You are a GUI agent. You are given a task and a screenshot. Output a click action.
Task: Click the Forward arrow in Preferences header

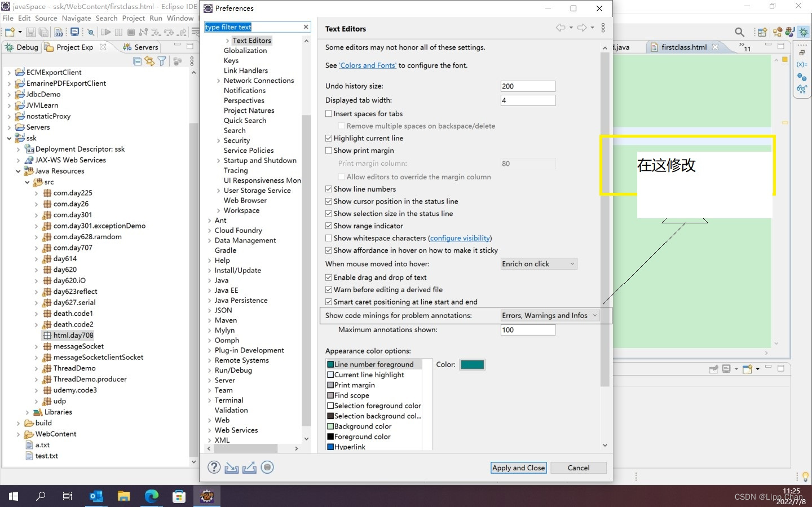point(582,28)
